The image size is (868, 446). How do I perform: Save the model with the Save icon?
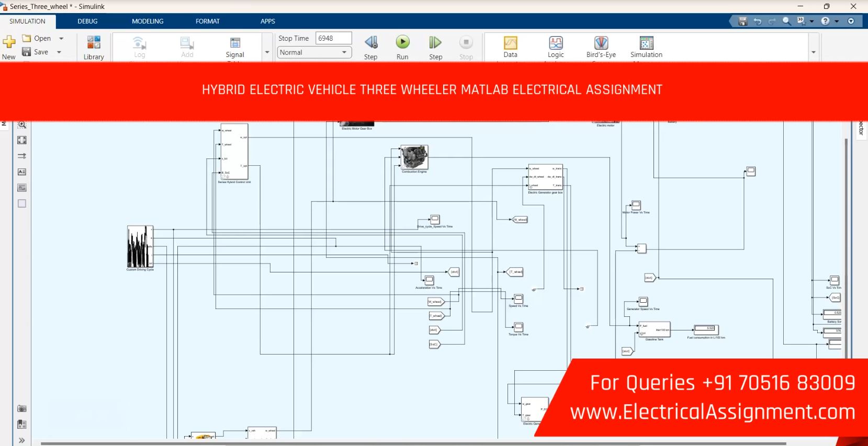click(27, 52)
